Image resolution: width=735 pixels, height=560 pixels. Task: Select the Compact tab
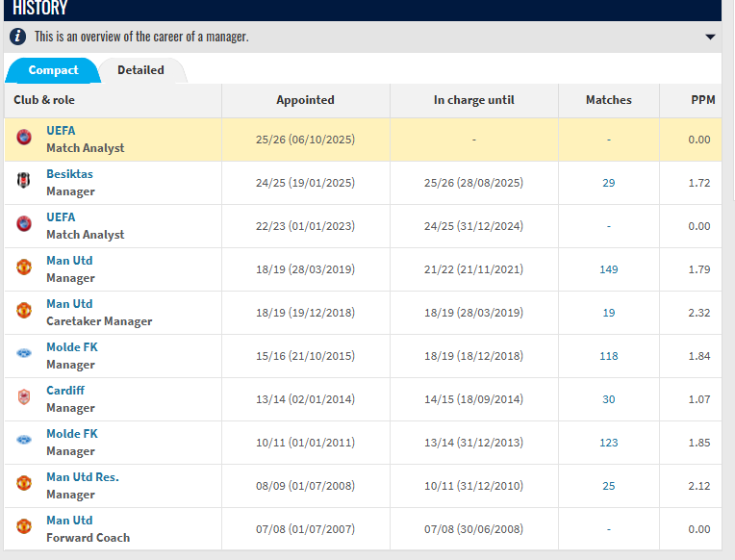click(x=53, y=70)
